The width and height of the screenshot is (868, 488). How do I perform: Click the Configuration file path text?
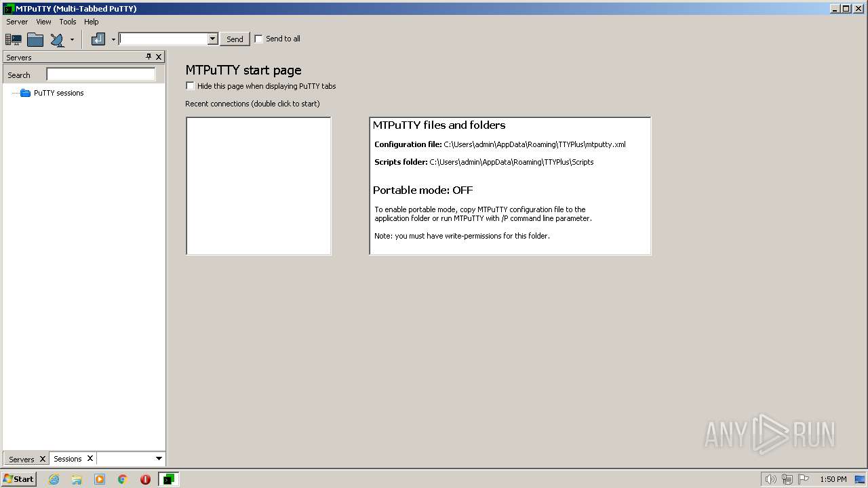534,144
